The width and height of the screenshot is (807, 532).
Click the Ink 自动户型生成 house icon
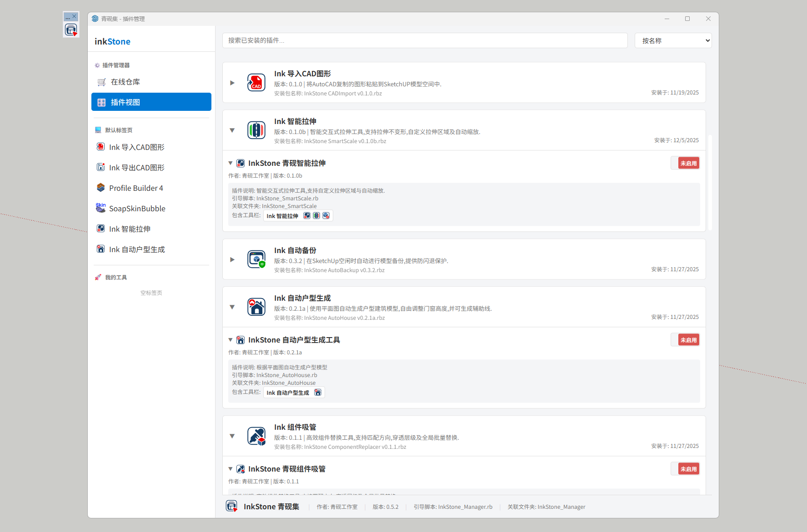(x=256, y=308)
